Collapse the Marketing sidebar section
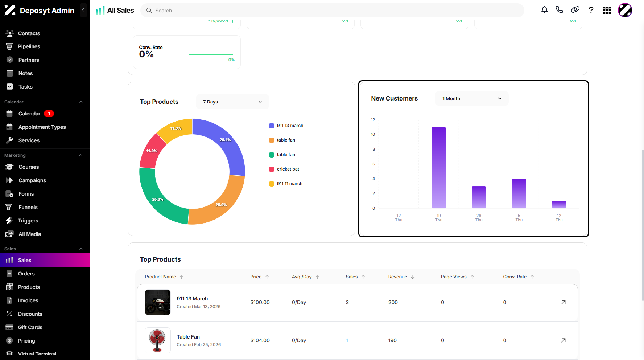Screen dimensions: 644x360 tap(81, 155)
